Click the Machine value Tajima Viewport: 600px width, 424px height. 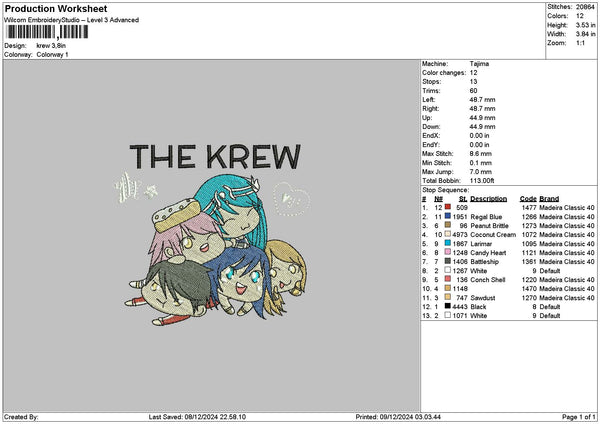pos(479,64)
